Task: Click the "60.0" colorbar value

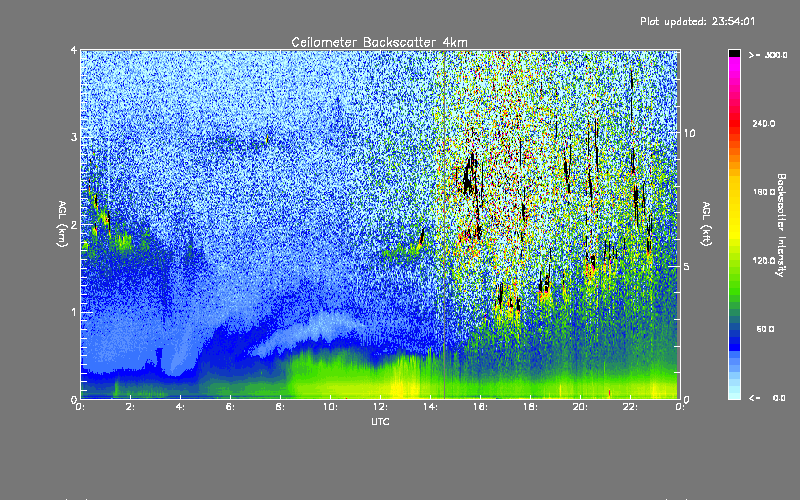Action: click(x=765, y=329)
